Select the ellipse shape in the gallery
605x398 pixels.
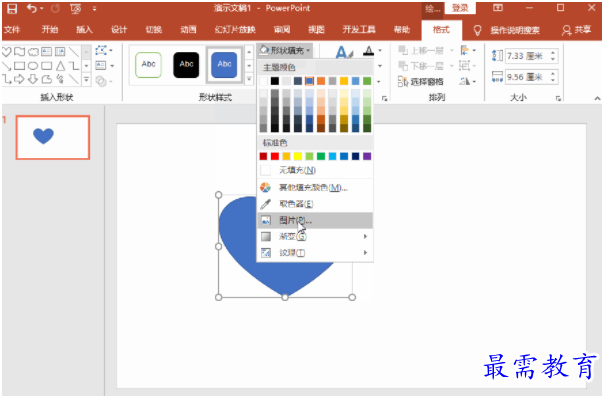pyautogui.click(x=33, y=66)
